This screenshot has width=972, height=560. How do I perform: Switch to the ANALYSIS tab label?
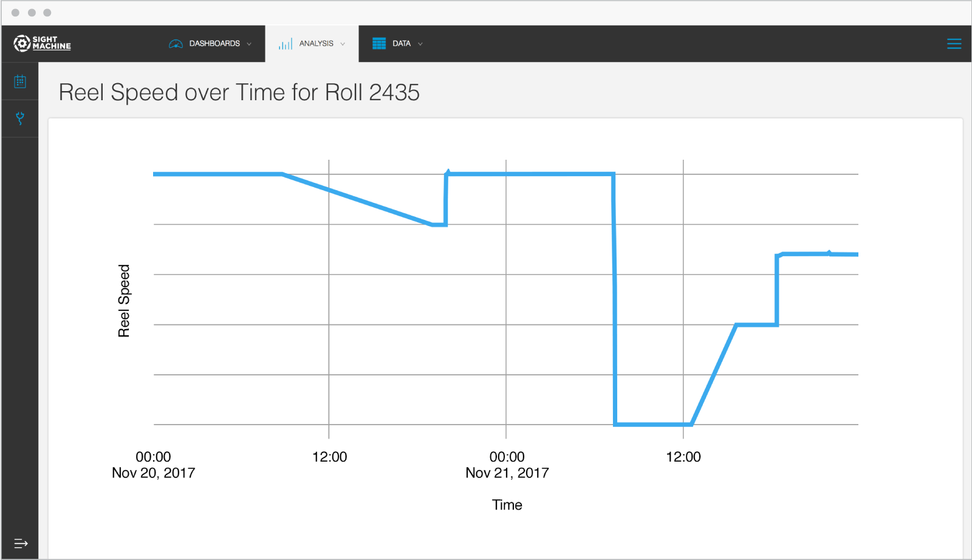[316, 44]
